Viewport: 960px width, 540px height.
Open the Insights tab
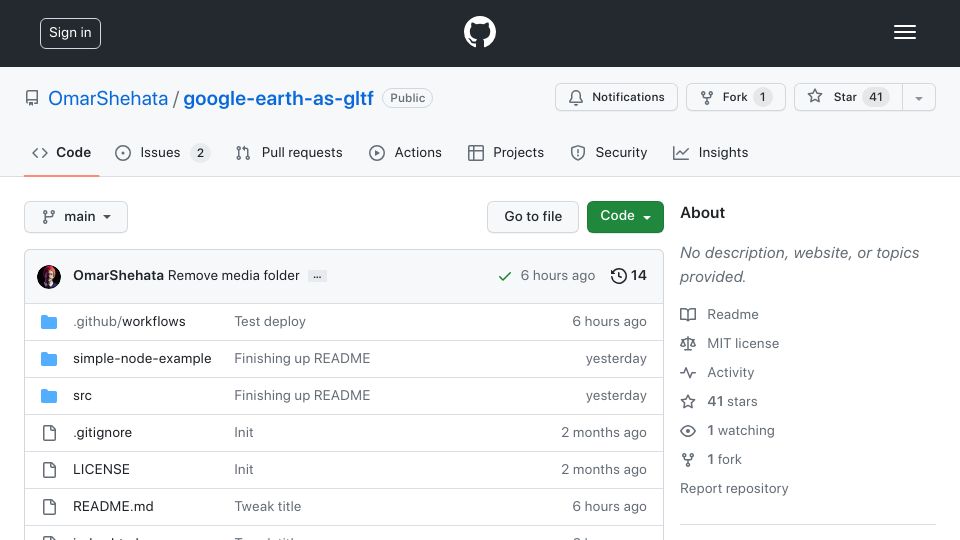click(x=710, y=152)
